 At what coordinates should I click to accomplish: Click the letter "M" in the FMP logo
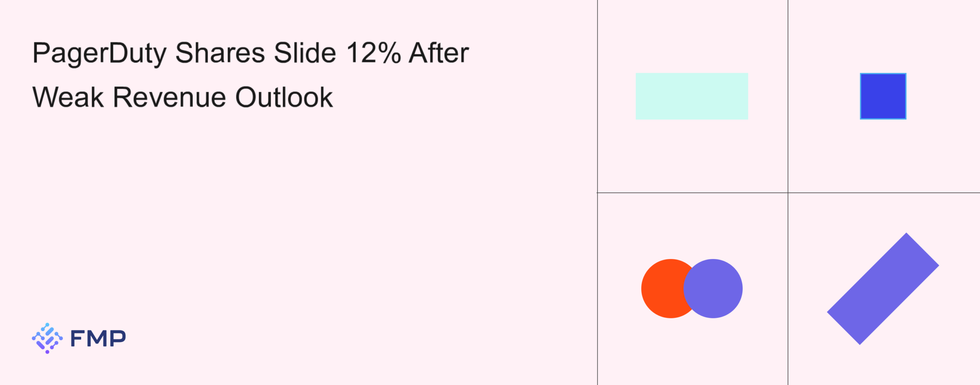[x=98, y=339]
